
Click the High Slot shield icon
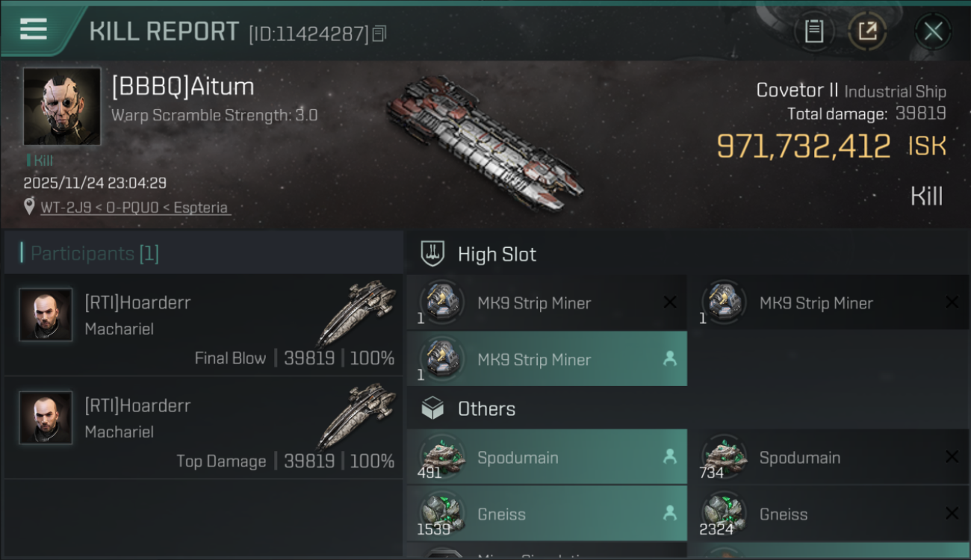point(433,254)
